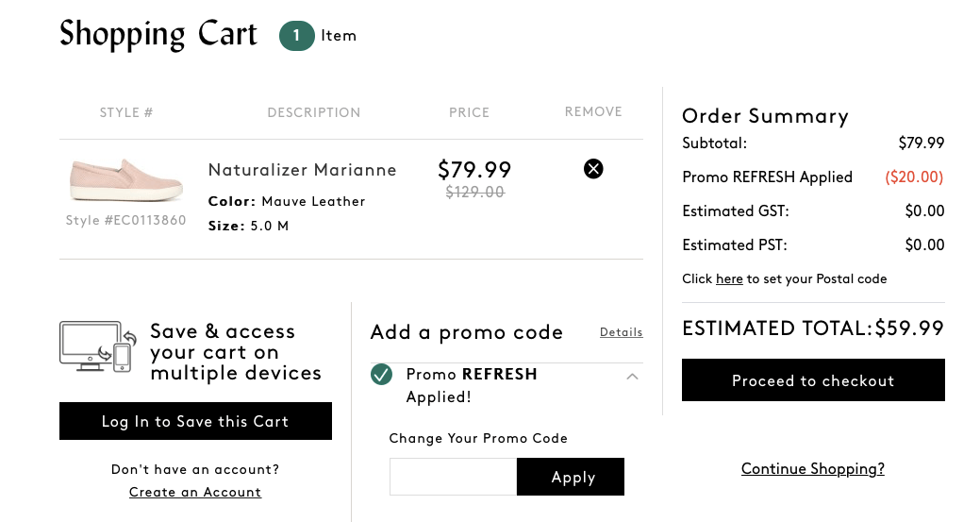Follow the Continue Shopping link
The image size is (980, 522).
tap(812, 469)
